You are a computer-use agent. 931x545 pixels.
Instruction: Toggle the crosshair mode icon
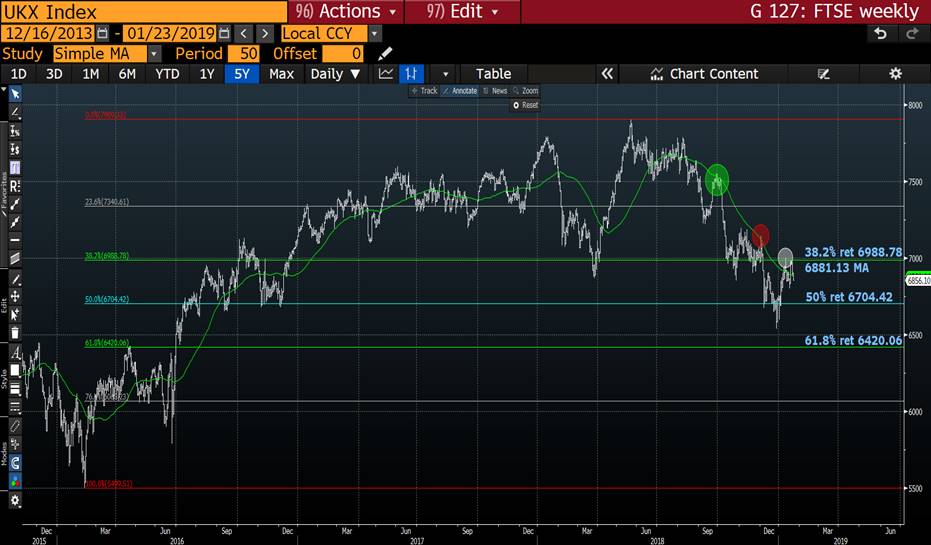coord(15,444)
